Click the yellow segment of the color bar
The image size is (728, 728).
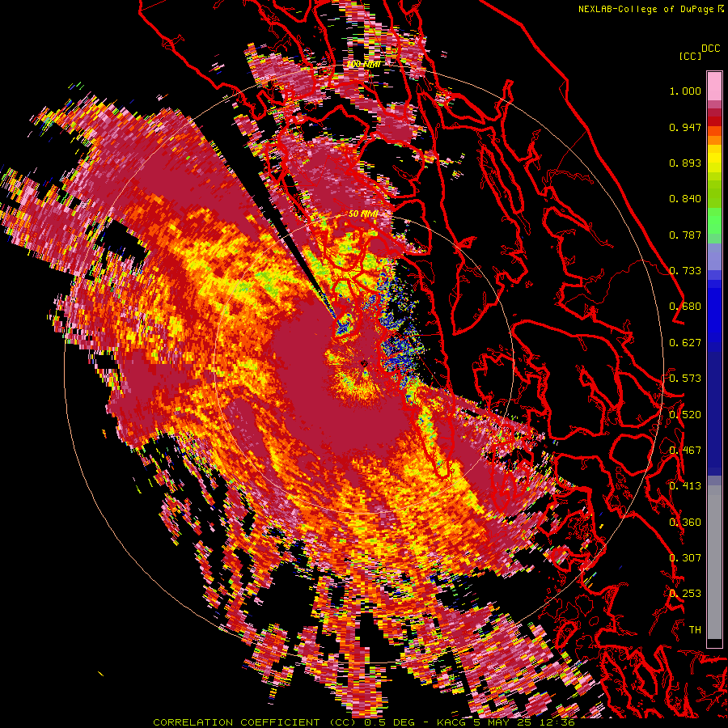click(714, 159)
